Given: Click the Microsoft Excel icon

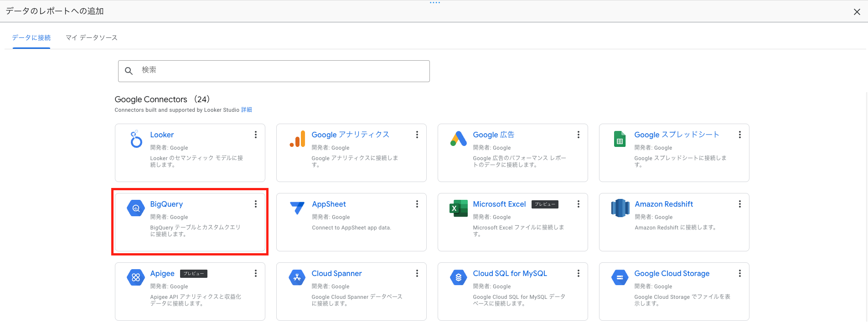Looking at the screenshot, I should (459, 208).
